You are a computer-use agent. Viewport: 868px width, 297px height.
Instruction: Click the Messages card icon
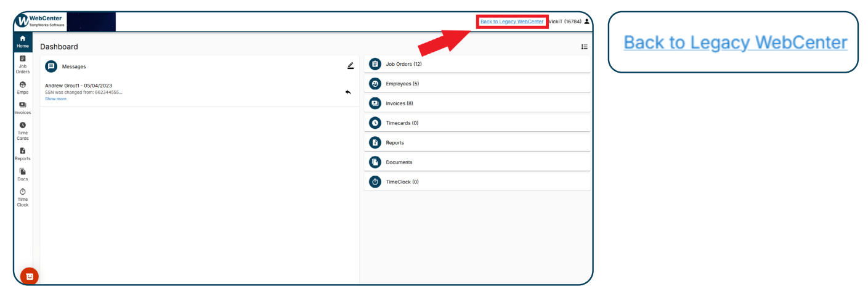coord(51,66)
